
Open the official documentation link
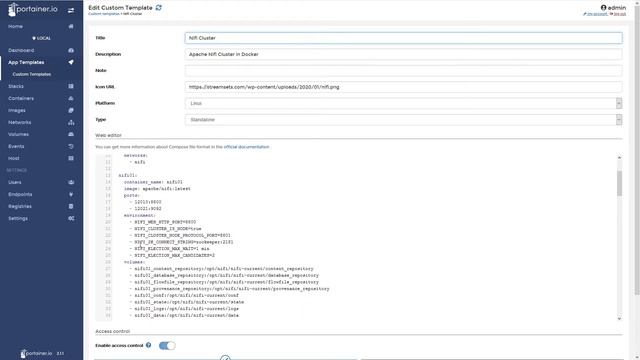247,147
